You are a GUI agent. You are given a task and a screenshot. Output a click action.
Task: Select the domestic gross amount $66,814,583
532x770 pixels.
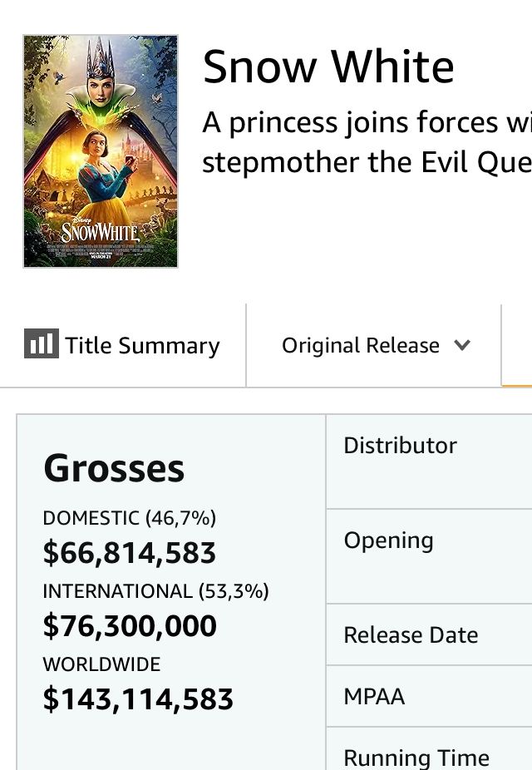pyautogui.click(x=129, y=553)
